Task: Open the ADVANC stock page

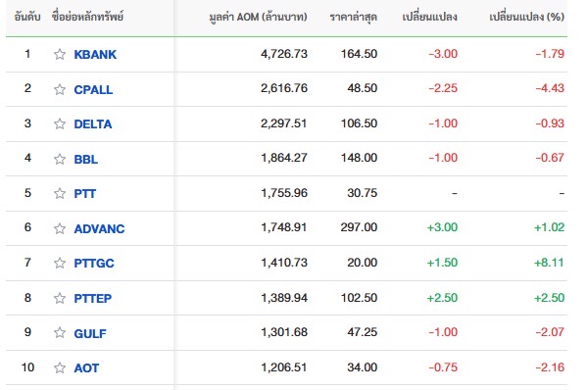Action: [x=99, y=228]
